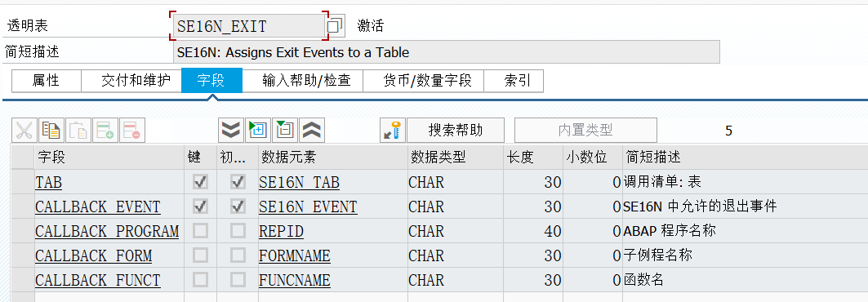Click the Copy rows icon

[x=51, y=131]
